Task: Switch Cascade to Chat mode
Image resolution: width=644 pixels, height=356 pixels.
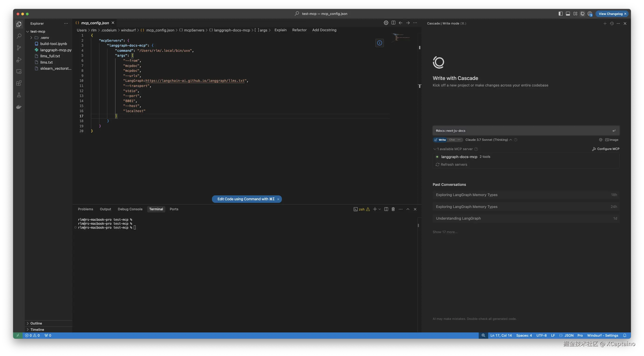Action: coord(452,140)
